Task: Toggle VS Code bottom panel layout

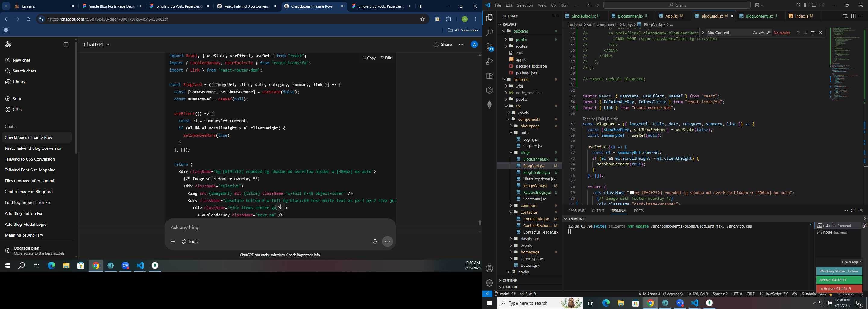Action: 814,5
